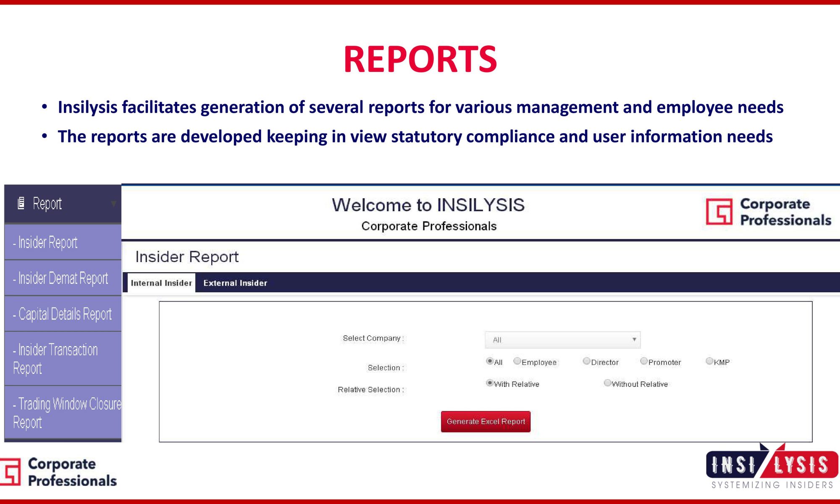Click the Insider Report page title

[x=187, y=257]
